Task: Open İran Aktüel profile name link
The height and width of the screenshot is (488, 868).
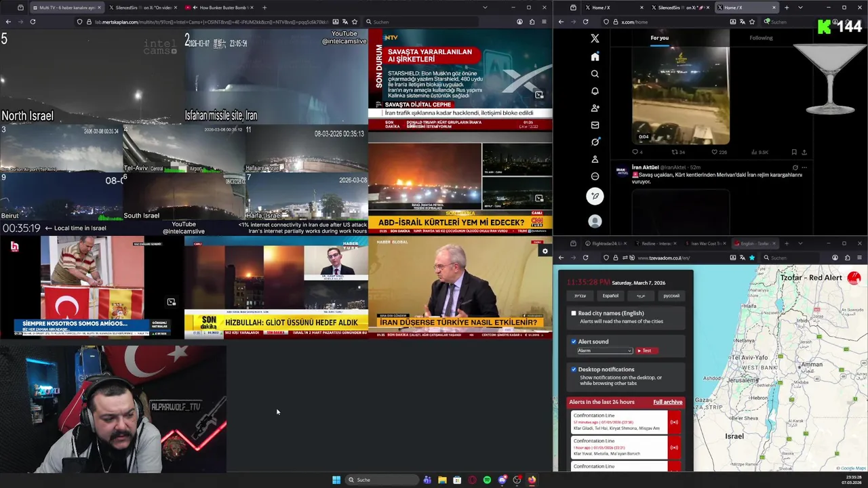Action: (645, 167)
